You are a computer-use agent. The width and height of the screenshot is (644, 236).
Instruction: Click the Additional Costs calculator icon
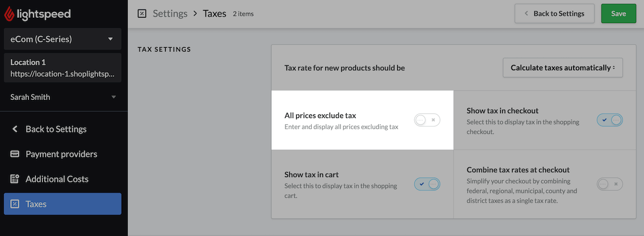click(15, 179)
